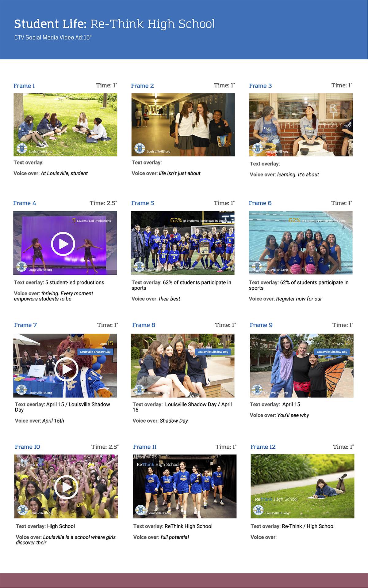
Task: Click the 'Louisville Shadow Day' banner in Frame 7
Action: (x=95, y=352)
